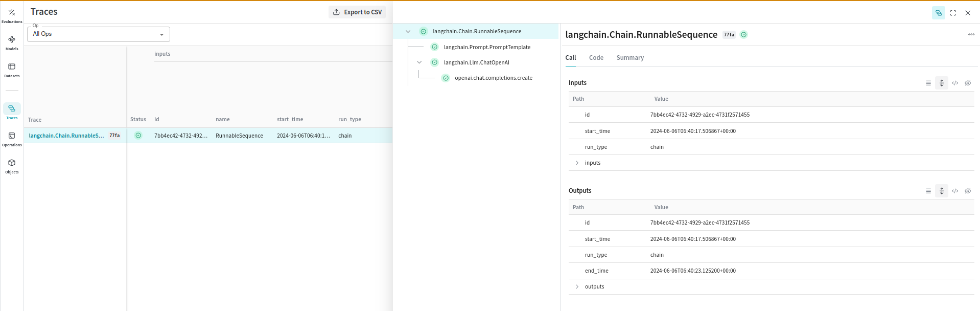Open Datasets in the sidebar

pos(12,70)
